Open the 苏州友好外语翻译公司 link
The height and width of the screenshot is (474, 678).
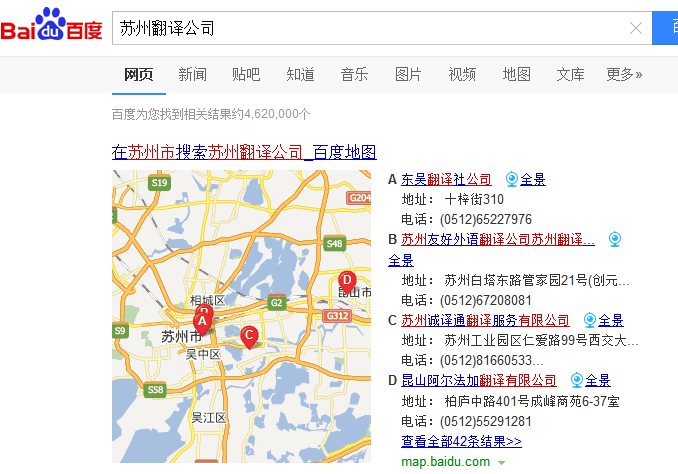tap(498, 239)
